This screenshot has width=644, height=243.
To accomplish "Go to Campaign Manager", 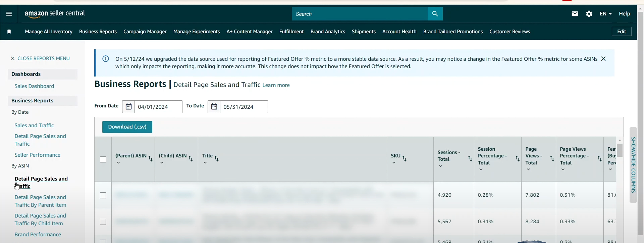I will (x=145, y=32).
